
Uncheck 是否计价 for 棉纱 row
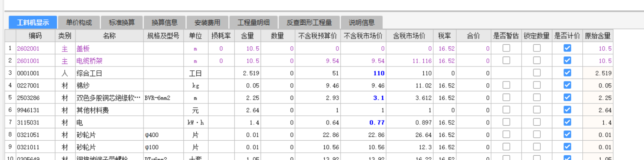(x=567, y=85)
